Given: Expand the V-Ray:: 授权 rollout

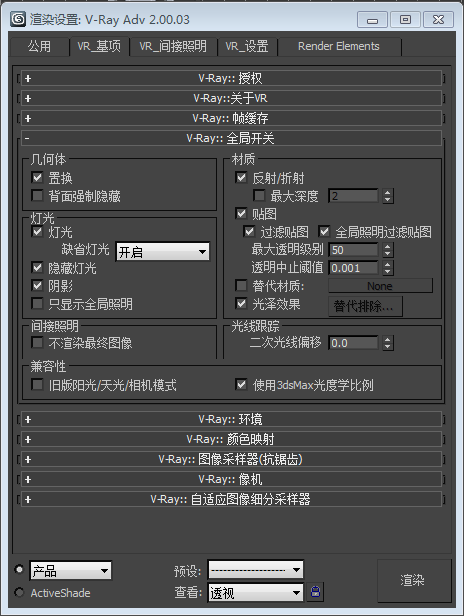Looking at the screenshot, I should coord(231,78).
